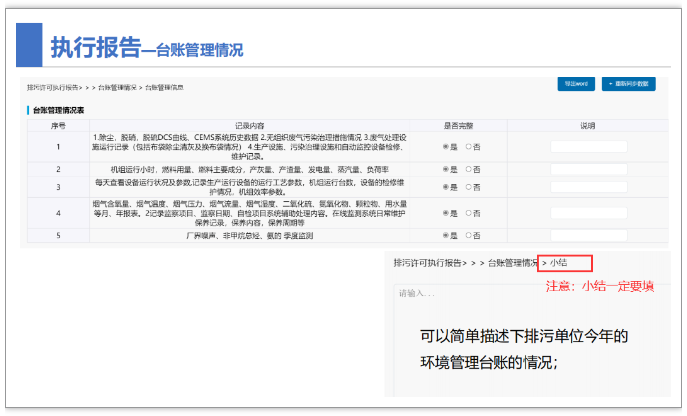Screen dimensions: 687x416
Task: Focus the 说明 field in row 1
Action: [x=588, y=146]
